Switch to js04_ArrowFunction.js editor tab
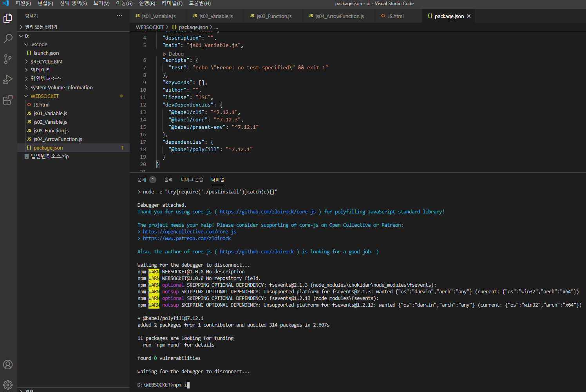Screen dimensions: 586x392 click(x=339, y=16)
